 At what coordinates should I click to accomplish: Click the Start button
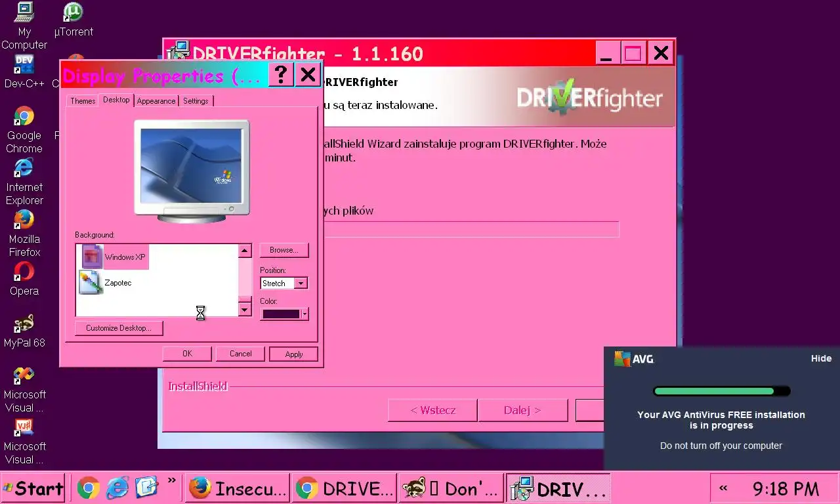pos(33,488)
